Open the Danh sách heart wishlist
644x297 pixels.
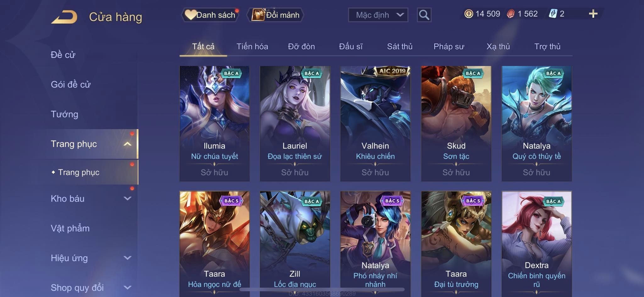pyautogui.click(x=190, y=15)
